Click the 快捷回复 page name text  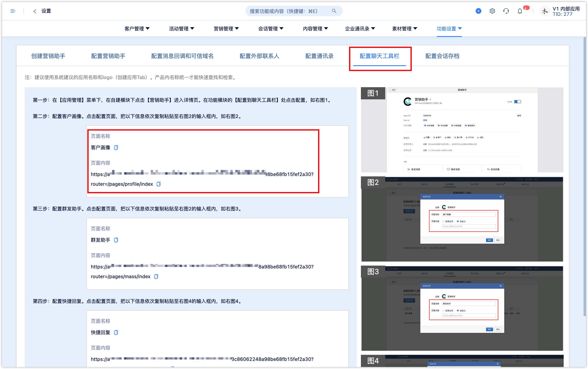tap(101, 332)
